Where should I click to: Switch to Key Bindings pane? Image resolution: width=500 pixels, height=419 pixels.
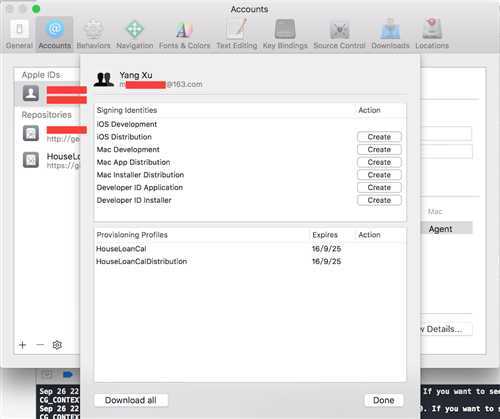285,35
